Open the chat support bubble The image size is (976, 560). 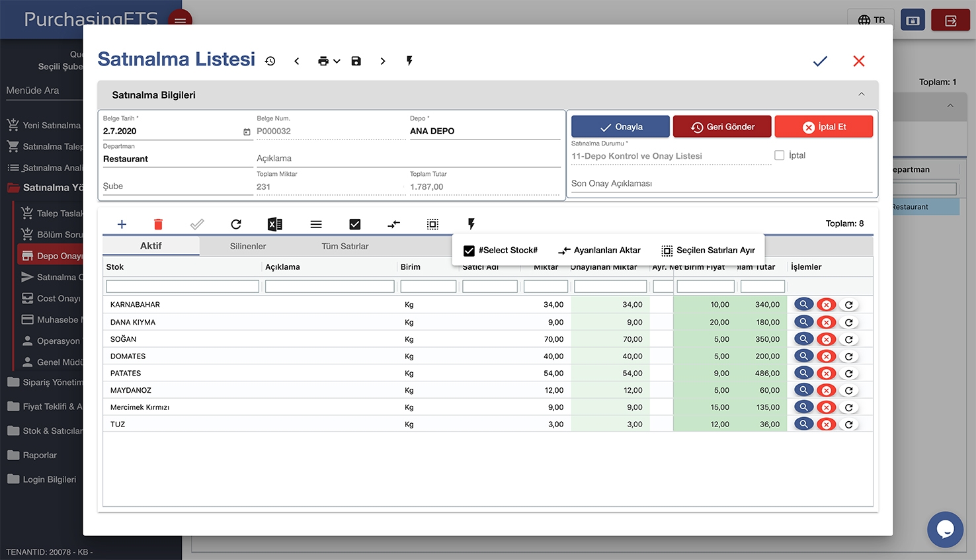tap(945, 530)
